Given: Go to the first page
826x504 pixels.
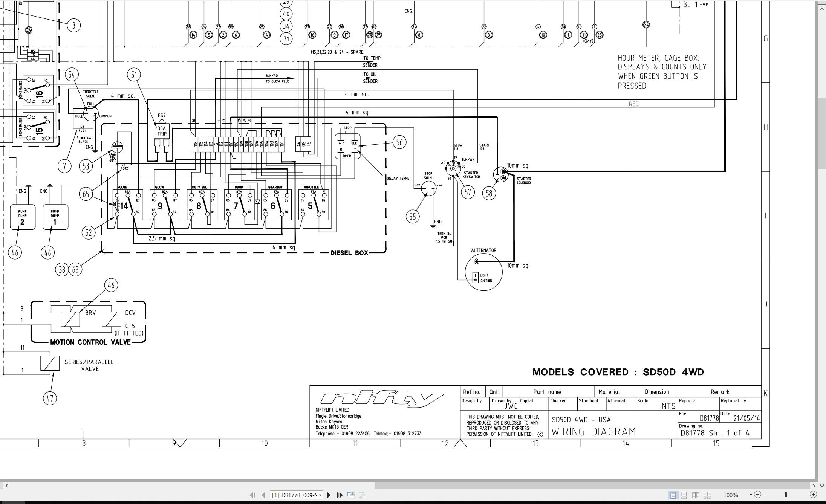Looking at the screenshot, I should click(x=253, y=495).
